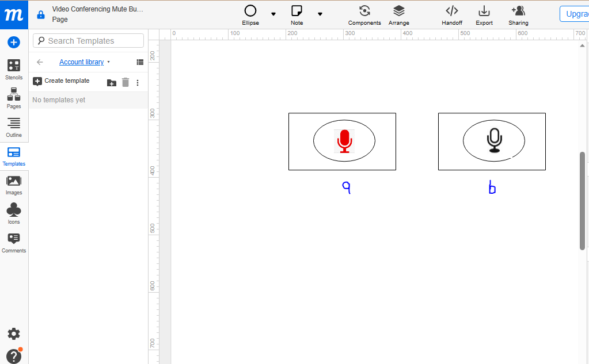Open the Arrange menu
Image resolution: width=589 pixels, height=364 pixels.
[x=398, y=14]
